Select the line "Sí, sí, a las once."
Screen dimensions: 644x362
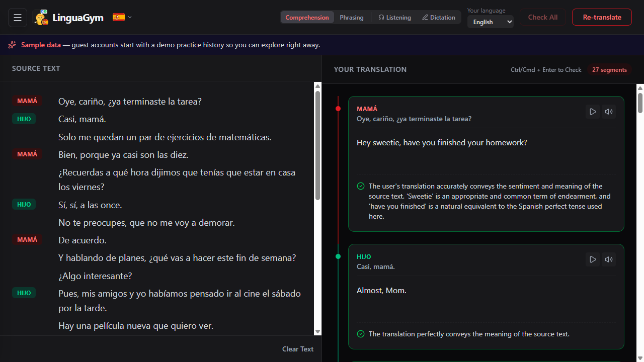[x=90, y=205]
